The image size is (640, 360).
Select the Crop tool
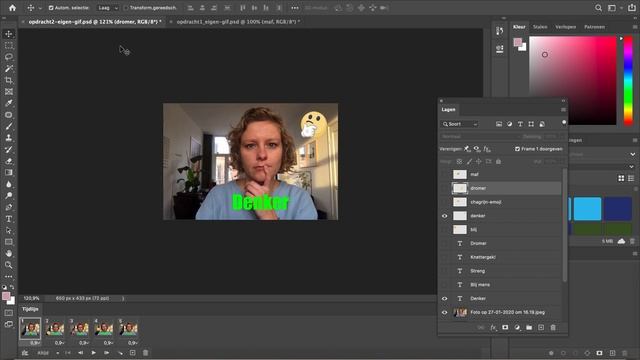coord(9,80)
